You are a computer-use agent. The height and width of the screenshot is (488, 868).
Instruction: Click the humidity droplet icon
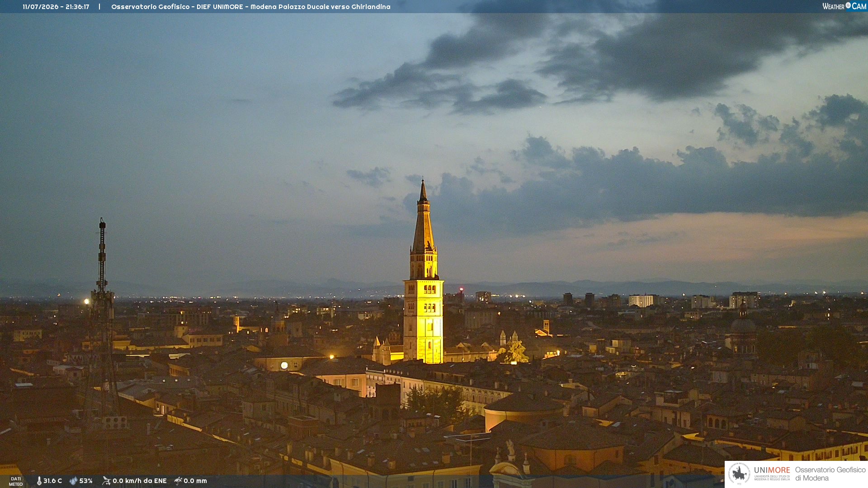[x=73, y=481]
